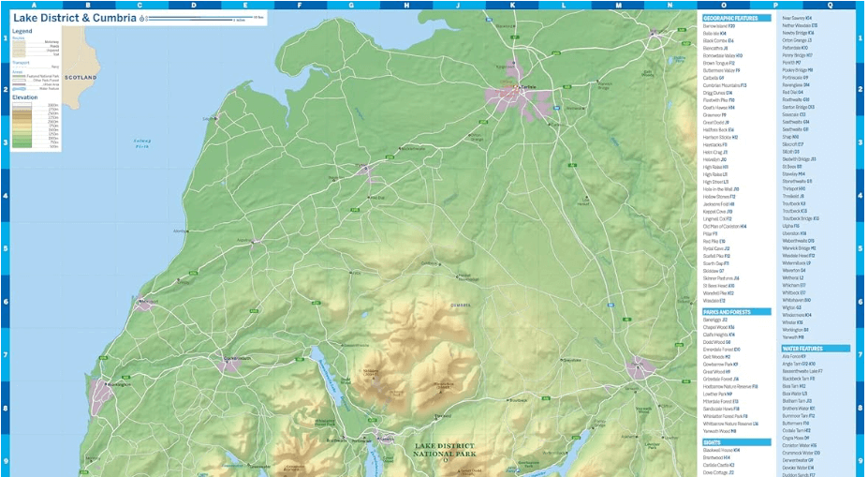This screenshot has width=868, height=477.
Task: Click the Ulverston index entry
Action: [794, 233]
